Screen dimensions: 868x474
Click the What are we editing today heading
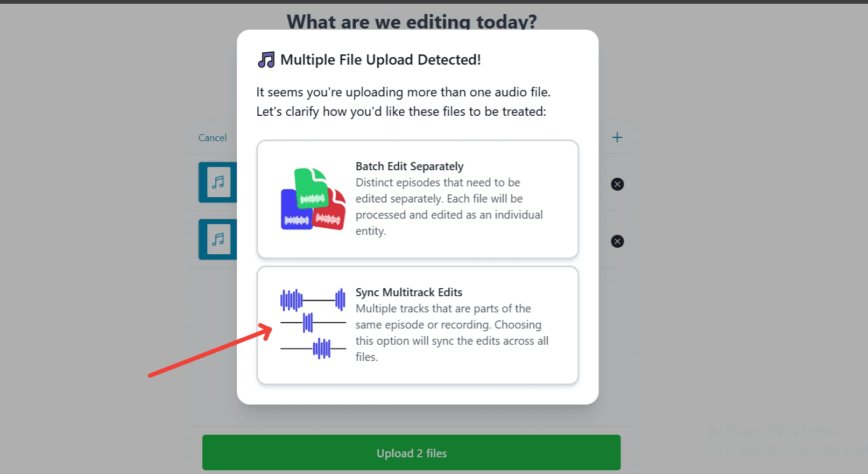pyautogui.click(x=412, y=22)
